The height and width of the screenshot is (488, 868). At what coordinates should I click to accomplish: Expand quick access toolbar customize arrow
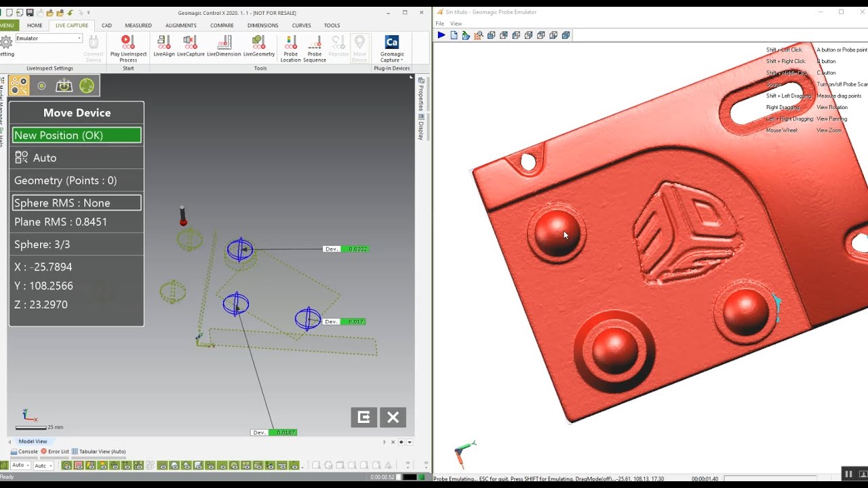[89, 12]
